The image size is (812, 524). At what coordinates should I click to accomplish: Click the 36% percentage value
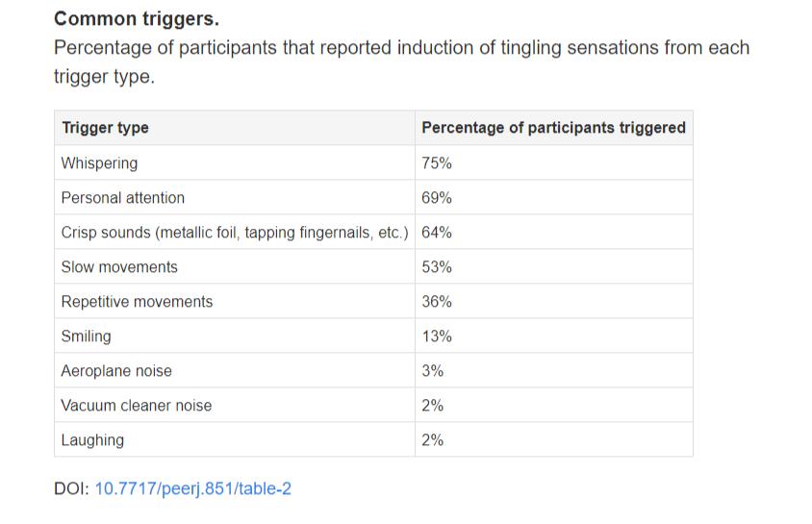point(437,302)
